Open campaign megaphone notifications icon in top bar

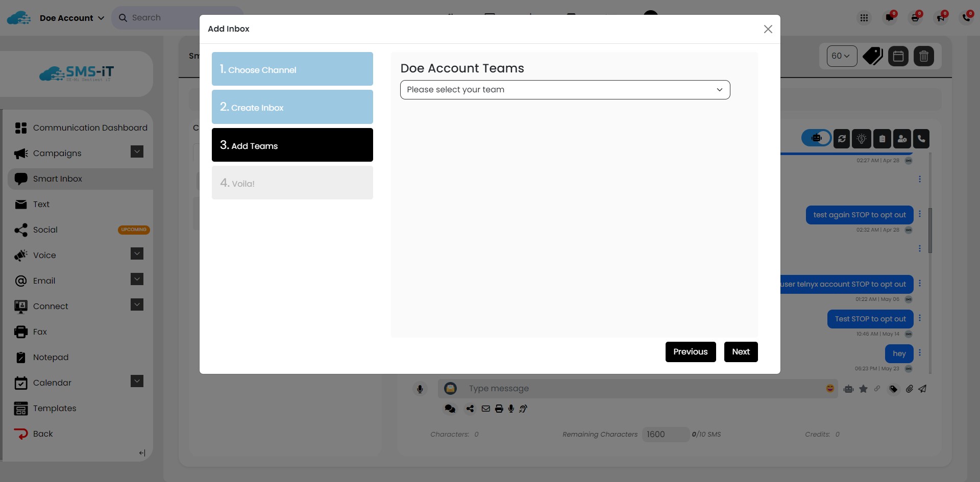941,18
